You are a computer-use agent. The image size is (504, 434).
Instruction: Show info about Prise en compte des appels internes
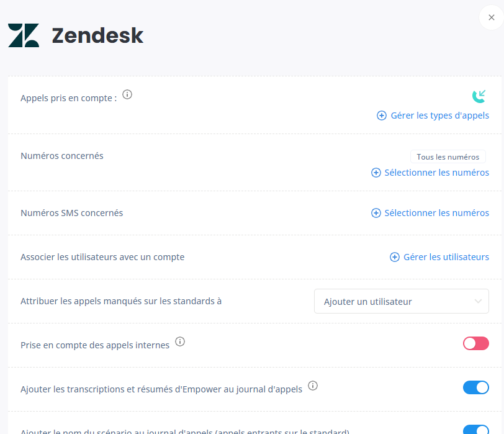point(180,341)
